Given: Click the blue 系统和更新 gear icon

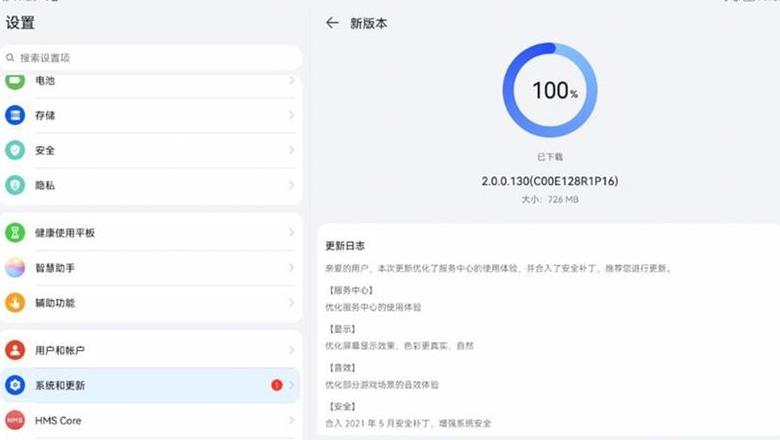Looking at the screenshot, I should [x=15, y=385].
